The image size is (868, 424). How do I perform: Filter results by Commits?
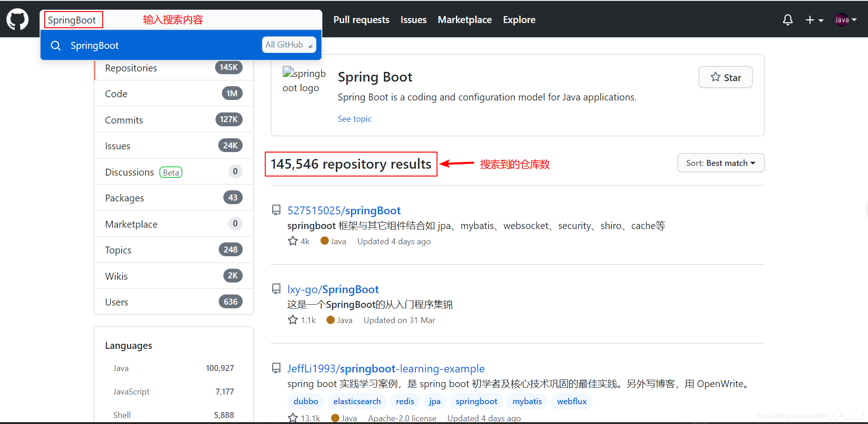click(x=174, y=120)
